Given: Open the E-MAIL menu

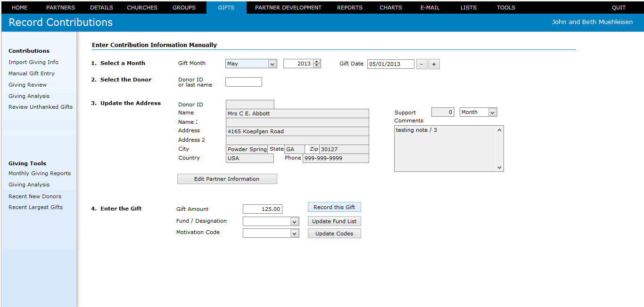Looking at the screenshot, I should [430, 8].
